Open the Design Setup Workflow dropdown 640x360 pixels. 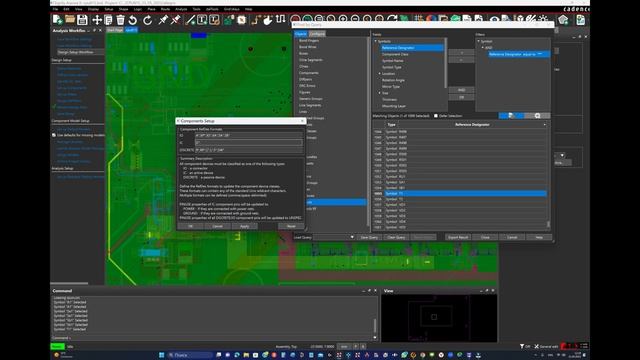[80, 52]
